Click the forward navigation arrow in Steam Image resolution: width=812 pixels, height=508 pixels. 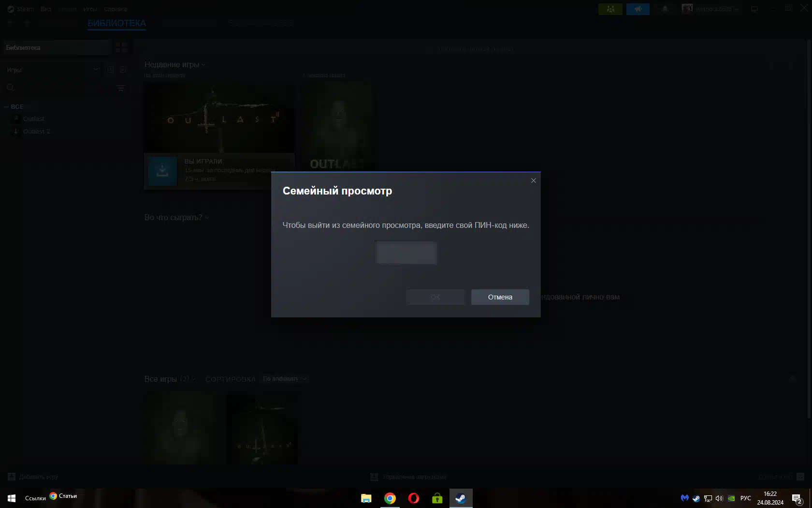coord(27,23)
